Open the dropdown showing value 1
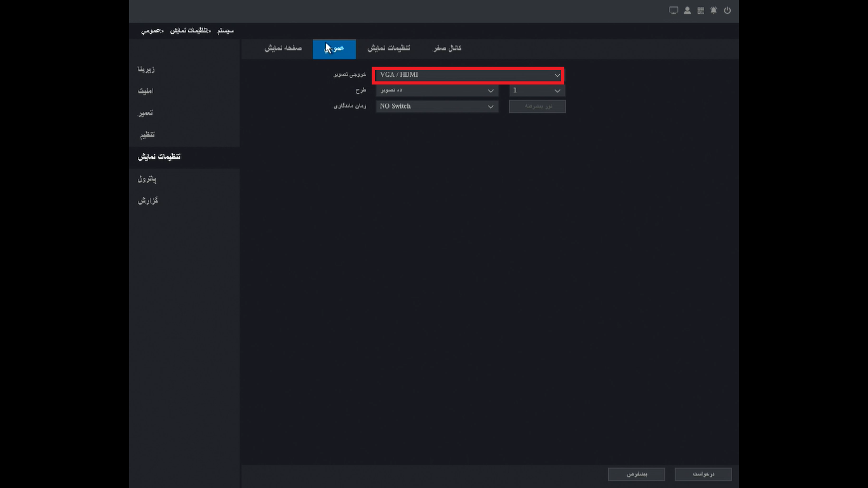 (538, 91)
